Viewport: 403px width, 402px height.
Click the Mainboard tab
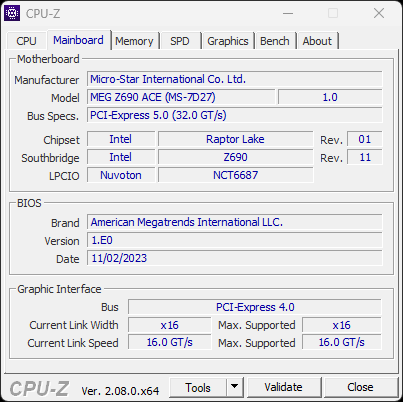click(x=79, y=40)
